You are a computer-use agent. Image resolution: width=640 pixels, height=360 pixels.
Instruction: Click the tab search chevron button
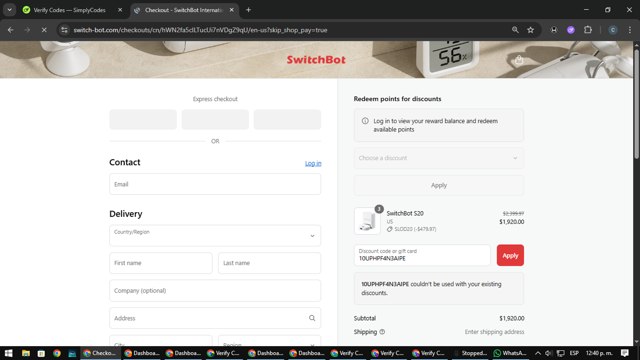pyautogui.click(x=9, y=10)
